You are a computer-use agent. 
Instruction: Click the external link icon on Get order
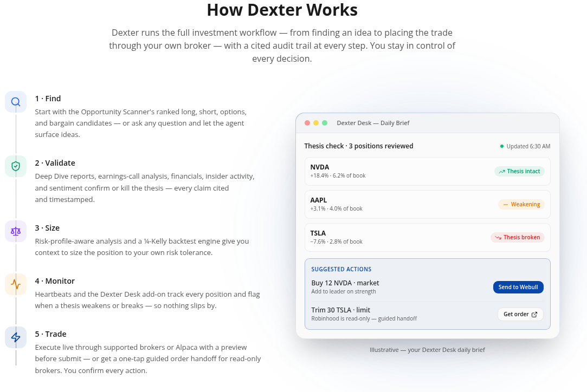(x=534, y=315)
